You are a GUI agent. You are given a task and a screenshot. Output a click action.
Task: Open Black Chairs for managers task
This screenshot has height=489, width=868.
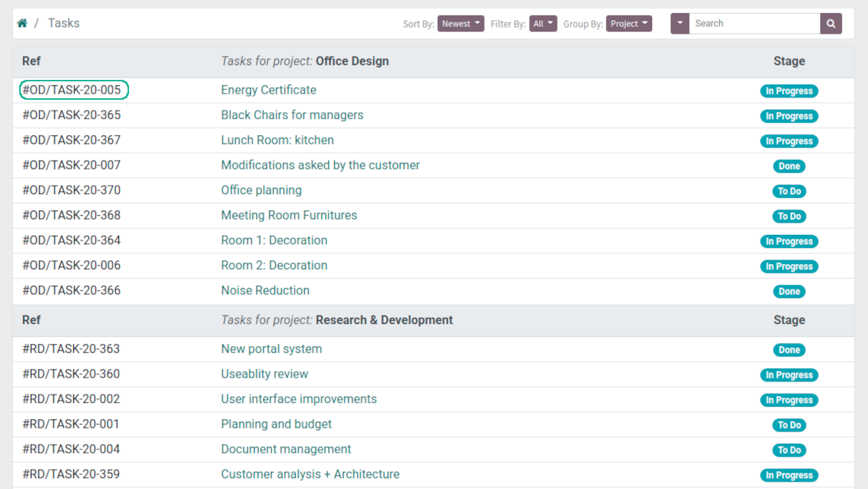[x=292, y=115]
